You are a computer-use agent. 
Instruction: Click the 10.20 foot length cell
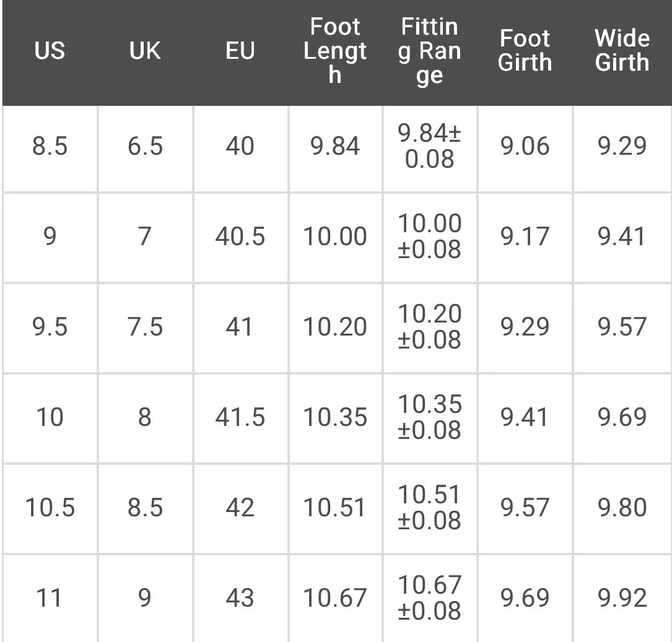(x=335, y=328)
